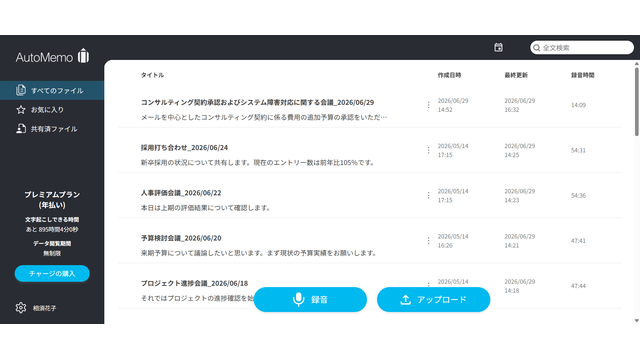Click preview text 本日は上期の評価結果

(x=206, y=208)
